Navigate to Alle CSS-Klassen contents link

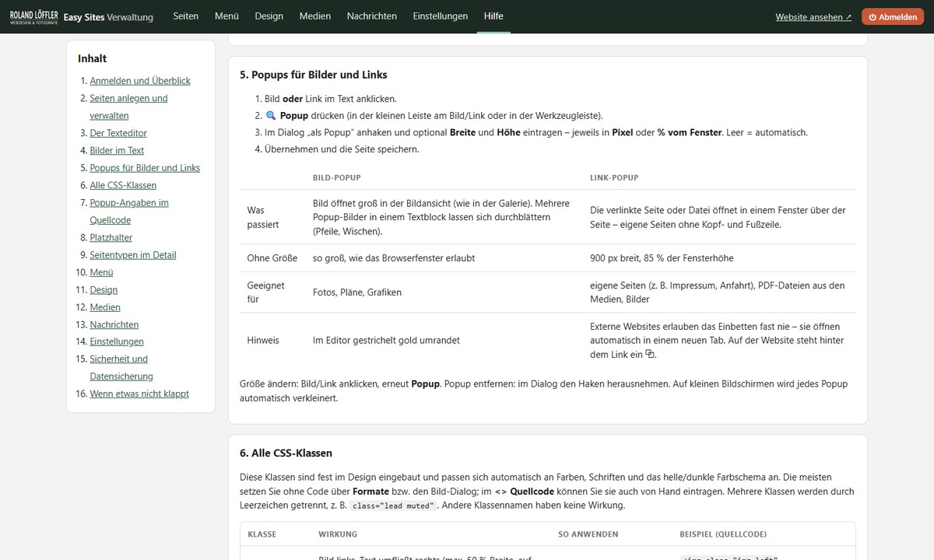coord(123,185)
